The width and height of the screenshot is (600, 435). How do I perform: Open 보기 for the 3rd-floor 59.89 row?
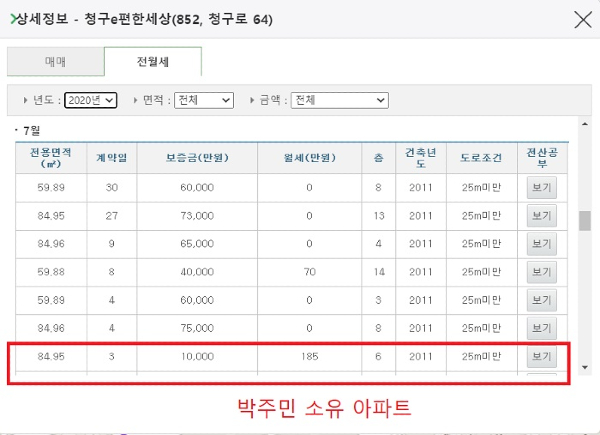[542, 299]
